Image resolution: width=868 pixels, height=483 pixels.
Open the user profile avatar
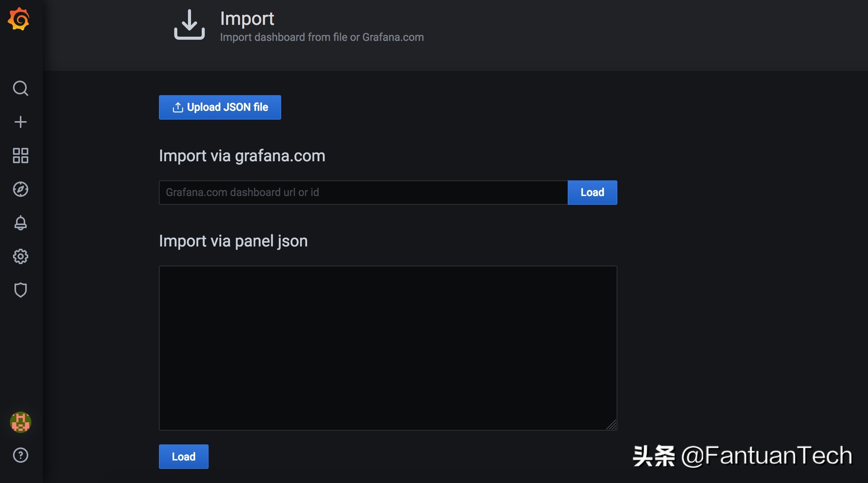(20, 422)
